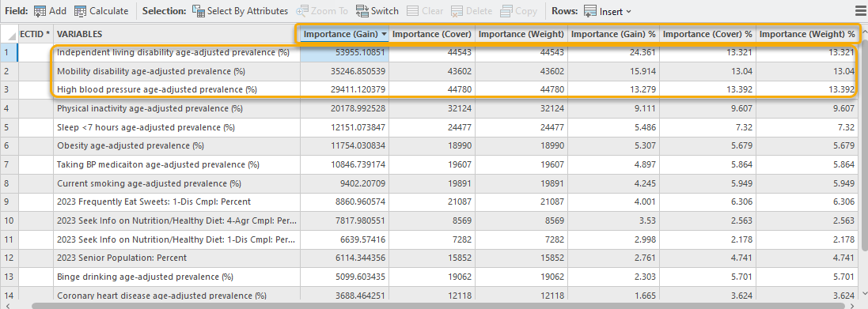Click cell 'Binge drinking age-adjusted prevalence (%)'
868x309 pixels.
176,277
